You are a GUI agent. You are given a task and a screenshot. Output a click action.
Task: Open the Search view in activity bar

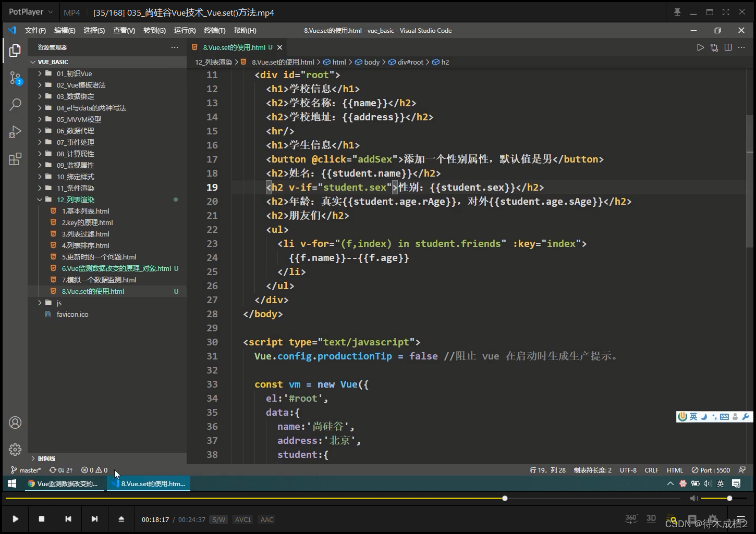[x=15, y=104]
